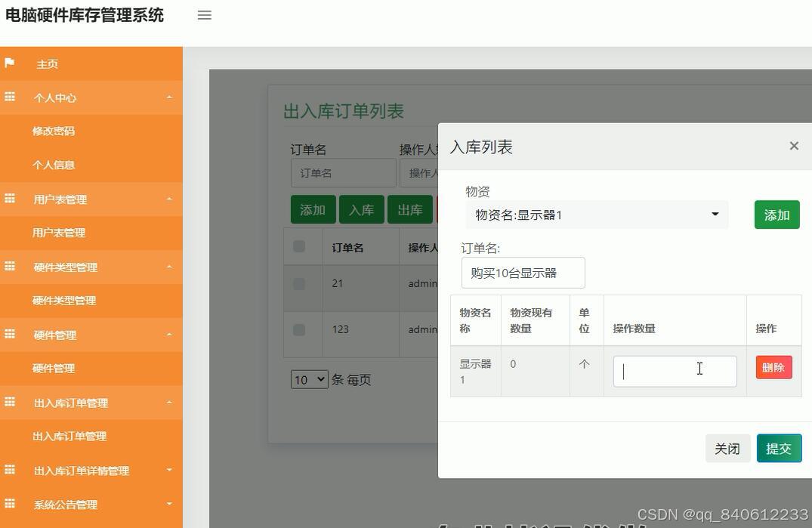Open the 物资 dropdown showing 显示器1
Screen dimensions: 812x528
coord(596,215)
